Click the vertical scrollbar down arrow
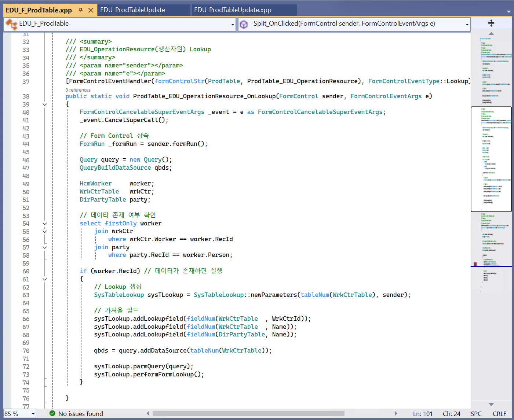 [x=491, y=404]
